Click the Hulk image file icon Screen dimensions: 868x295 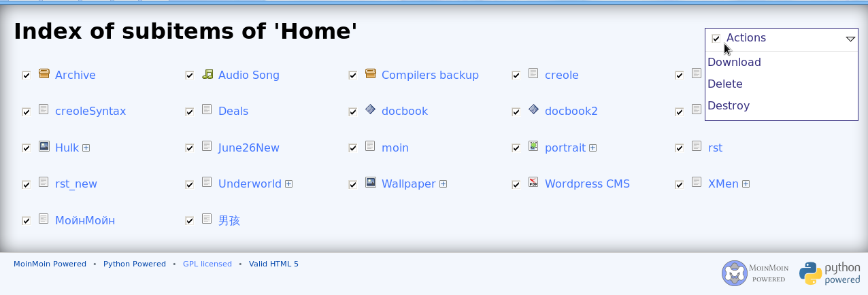tap(44, 146)
